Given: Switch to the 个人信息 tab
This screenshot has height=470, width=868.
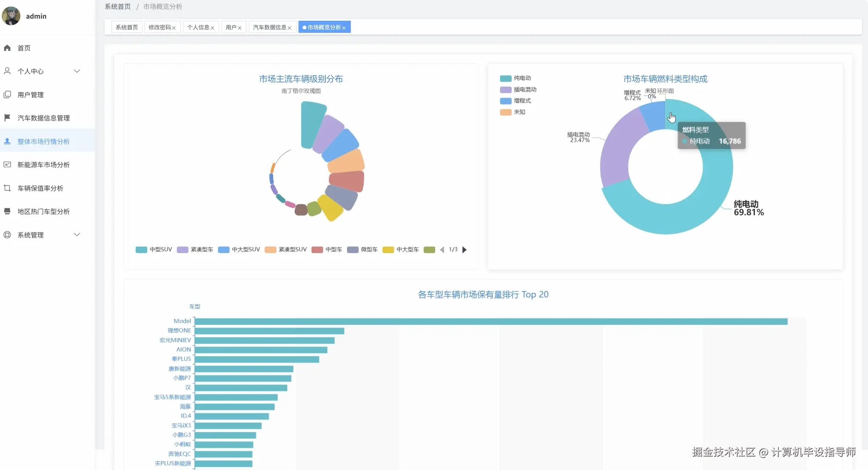Looking at the screenshot, I should [x=198, y=27].
